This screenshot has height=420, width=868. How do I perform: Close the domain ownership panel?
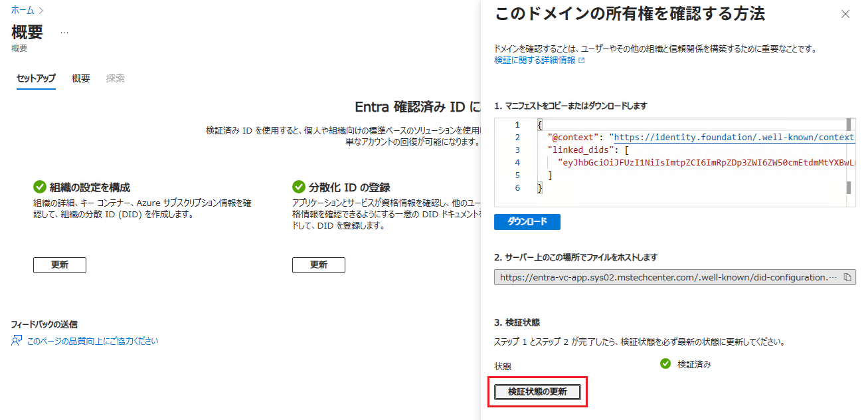[845, 14]
